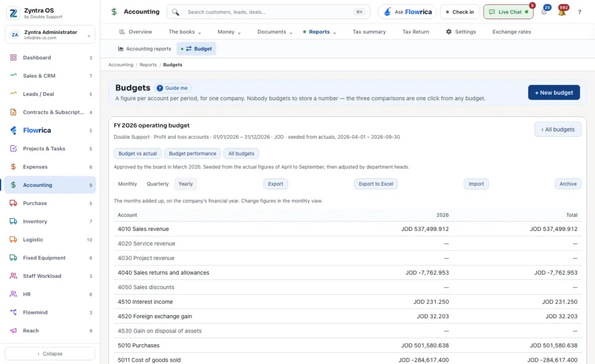Click Export to Excel button
This screenshot has width=595, height=364.
click(x=376, y=184)
